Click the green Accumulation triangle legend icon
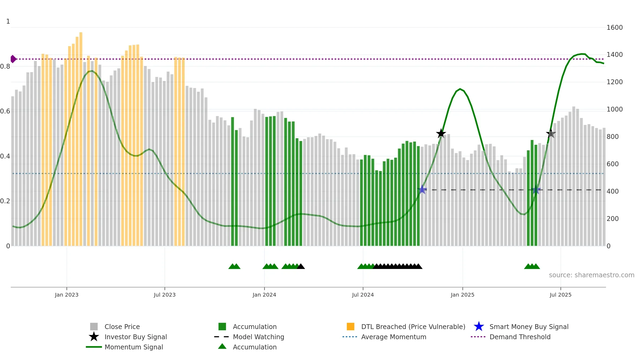Screen dimensions: 644x362 click(222, 346)
